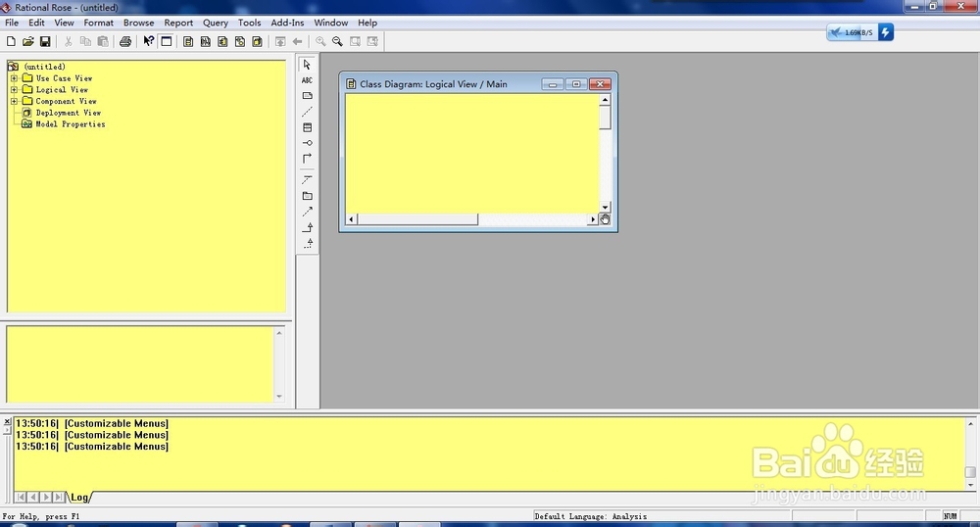
Task: Select Model Properties in browser tree
Action: pos(70,123)
